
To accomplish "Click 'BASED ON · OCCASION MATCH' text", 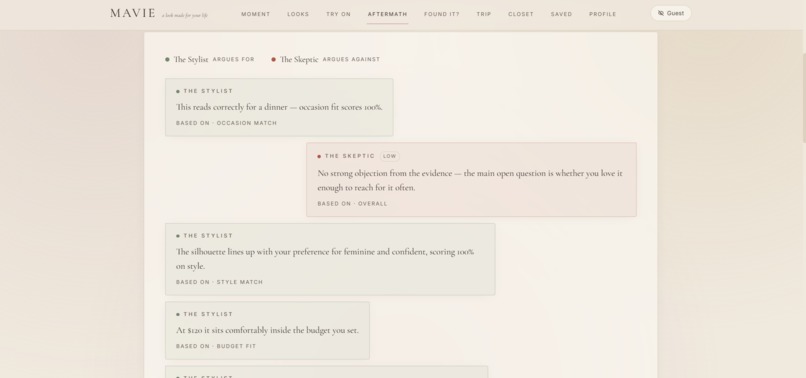I will point(226,123).
